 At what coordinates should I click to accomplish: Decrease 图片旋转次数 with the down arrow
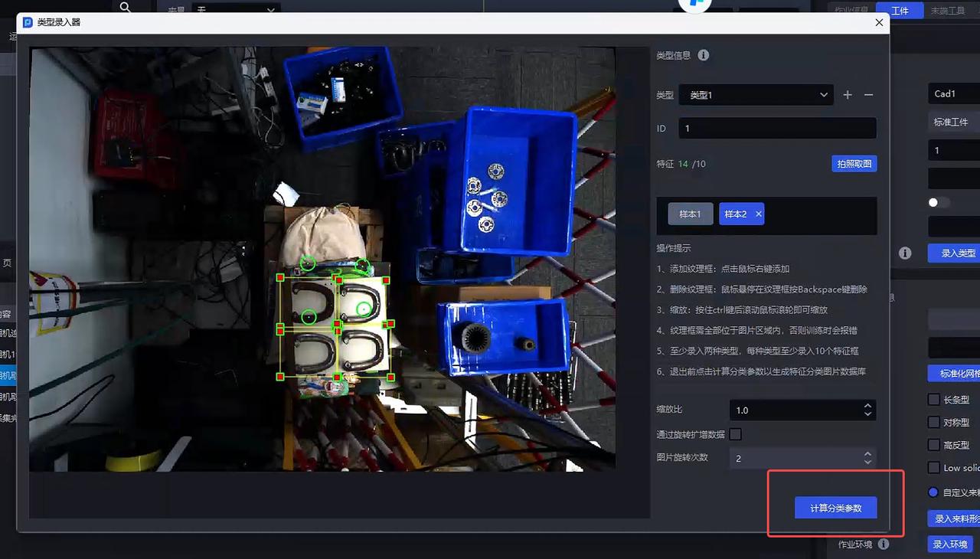tap(867, 463)
